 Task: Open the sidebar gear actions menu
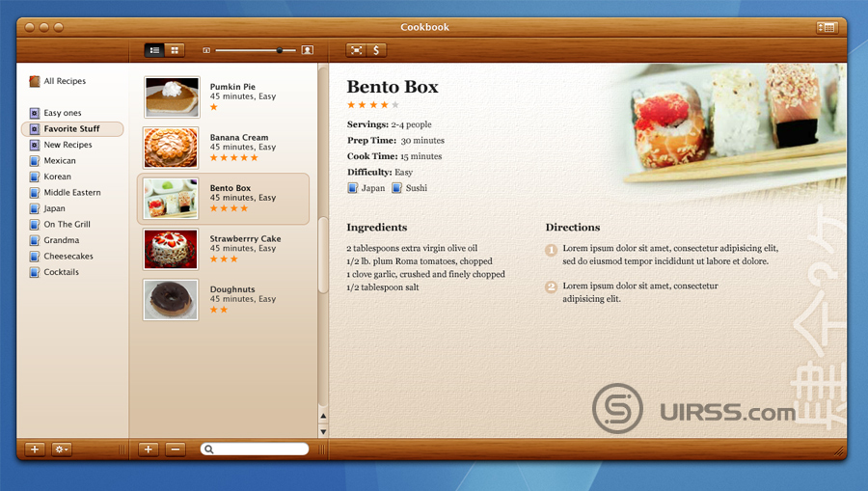pyautogui.click(x=61, y=450)
